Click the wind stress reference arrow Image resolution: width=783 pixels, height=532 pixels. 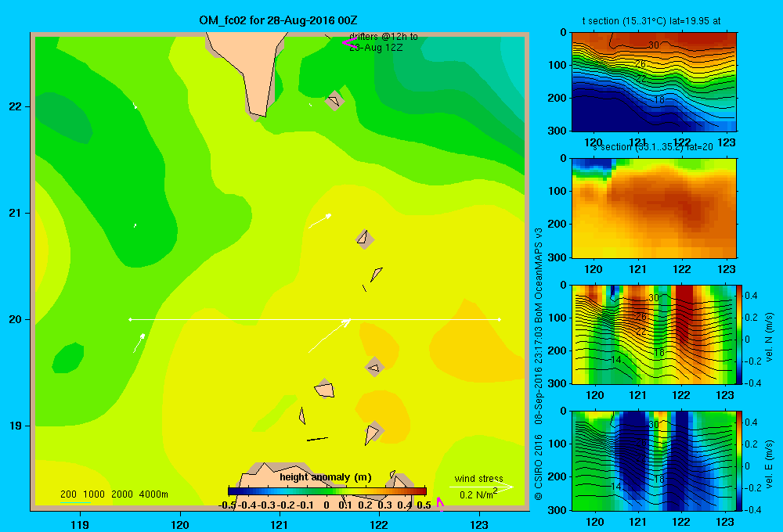tap(482, 487)
